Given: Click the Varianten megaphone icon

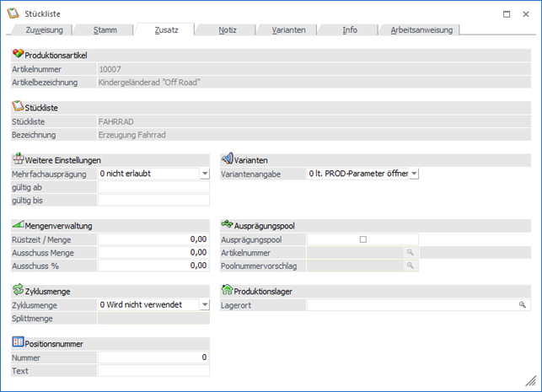Looking at the screenshot, I should point(227,159).
